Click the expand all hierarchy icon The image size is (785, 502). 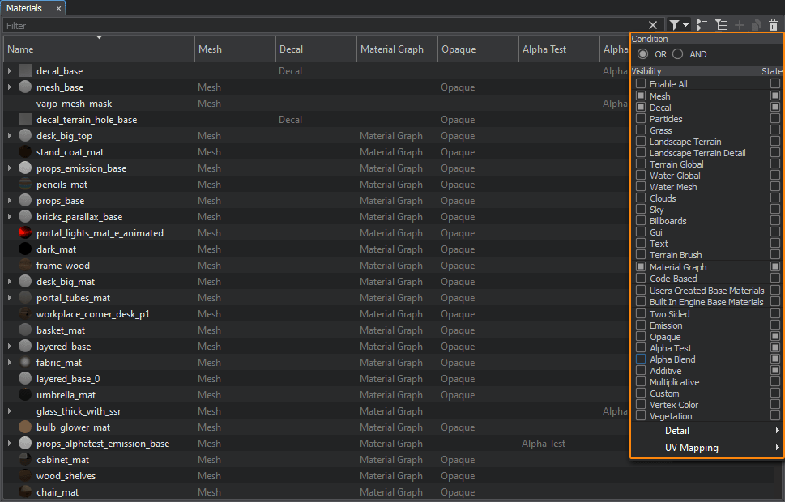click(x=720, y=25)
